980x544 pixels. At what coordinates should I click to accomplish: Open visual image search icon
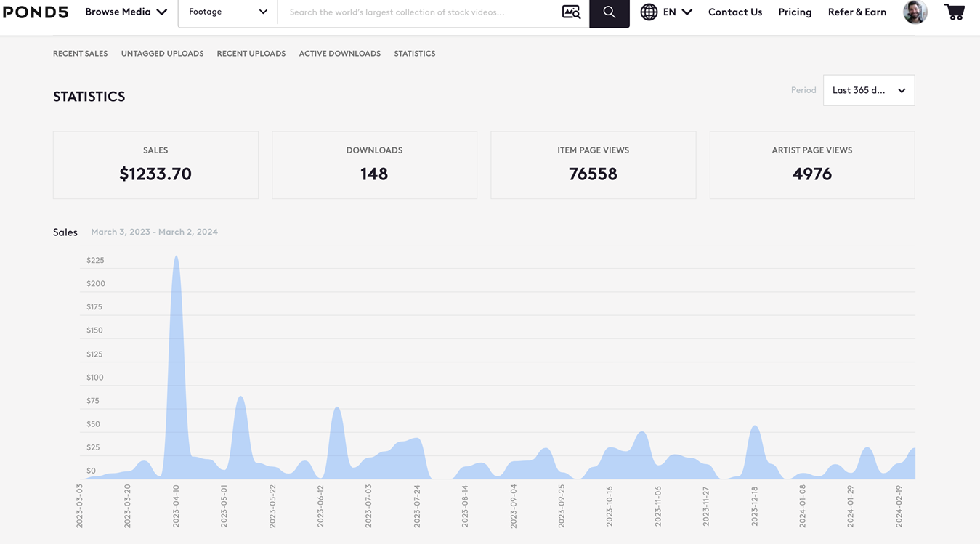point(571,12)
